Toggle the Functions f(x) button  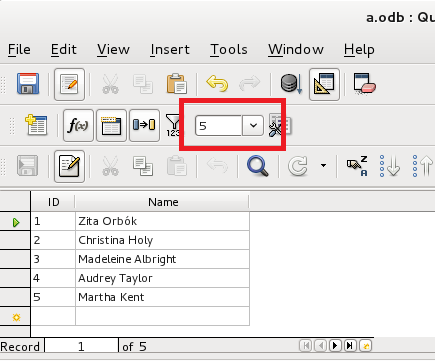78,125
